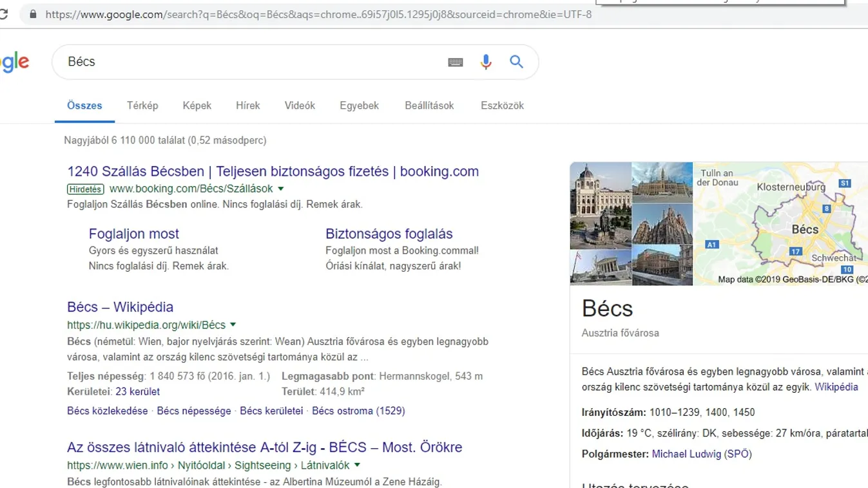Open the 23 kerület link
868x488 pixels.
[x=138, y=391]
